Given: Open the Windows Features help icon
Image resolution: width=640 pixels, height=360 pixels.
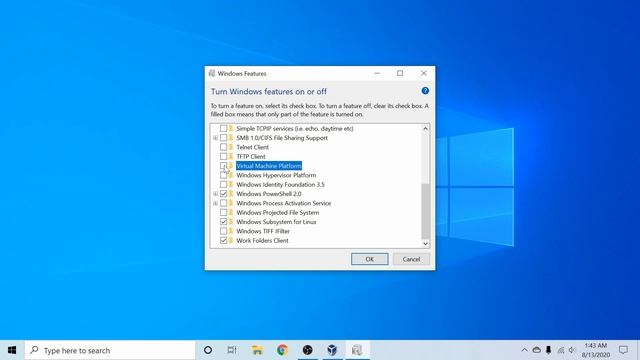Looking at the screenshot, I should point(425,91).
